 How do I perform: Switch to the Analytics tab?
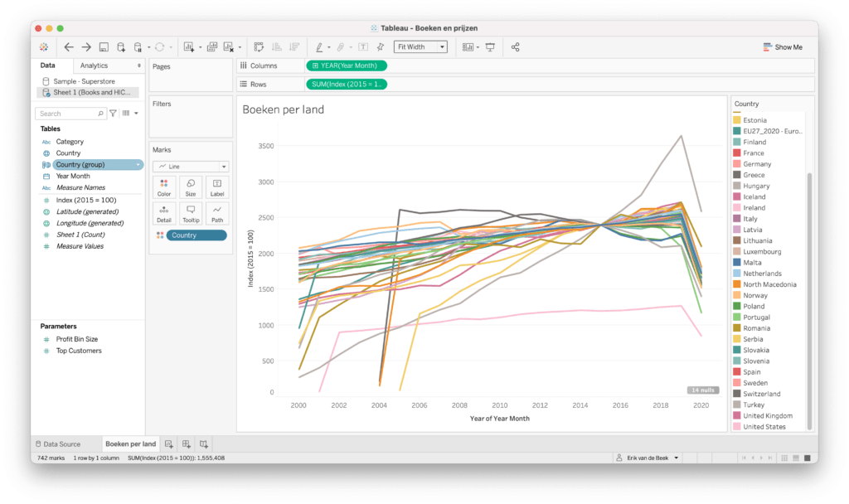94,65
